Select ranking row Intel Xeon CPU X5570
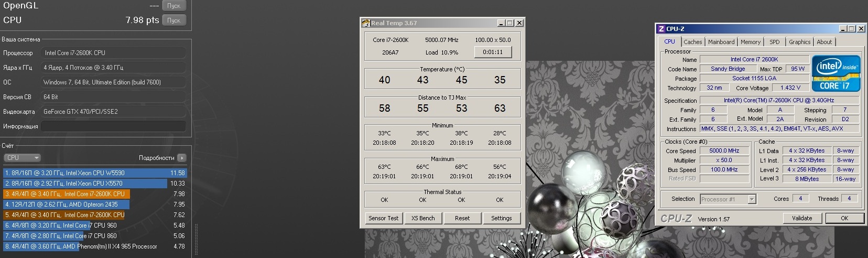 coord(94,184)
